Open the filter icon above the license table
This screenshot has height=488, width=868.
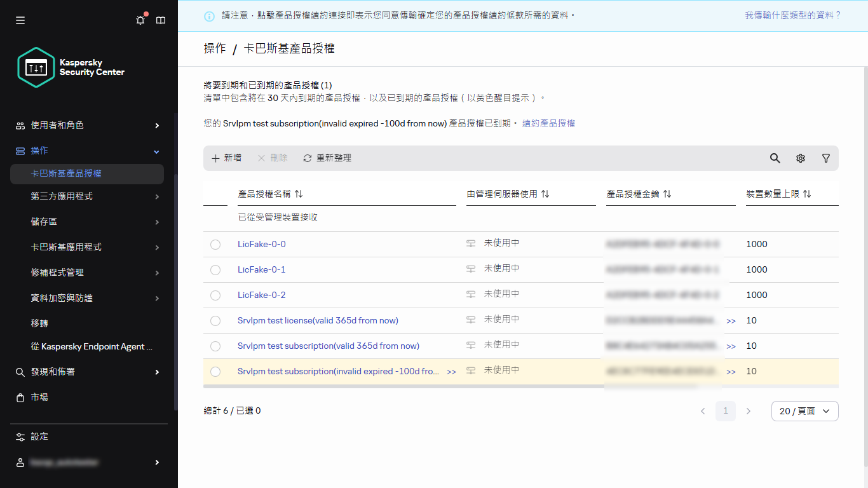825,158
